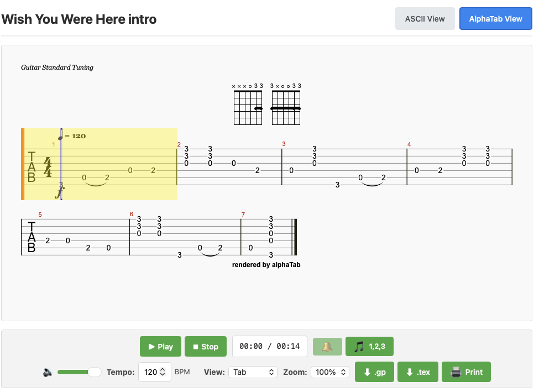This screenshot has width=539, height=392.
Task: Adjust the volume slider
Action: 79,372
